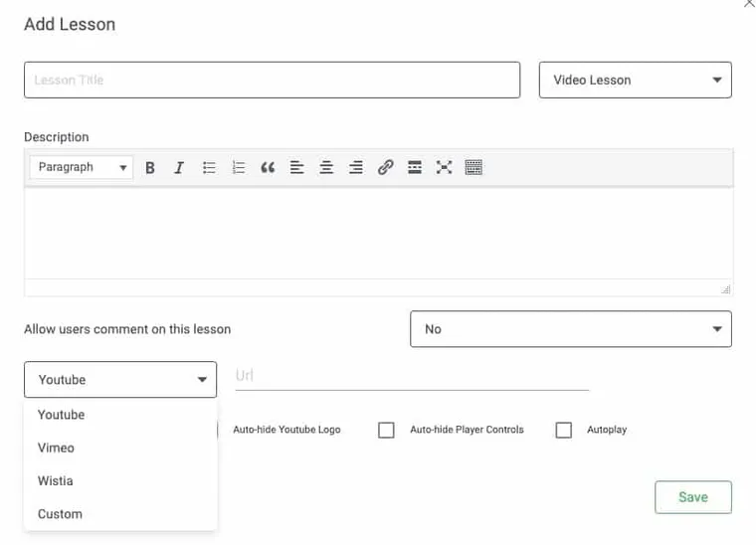
Task: Toggle bold formatting in description editor
Action: (150, 168)
